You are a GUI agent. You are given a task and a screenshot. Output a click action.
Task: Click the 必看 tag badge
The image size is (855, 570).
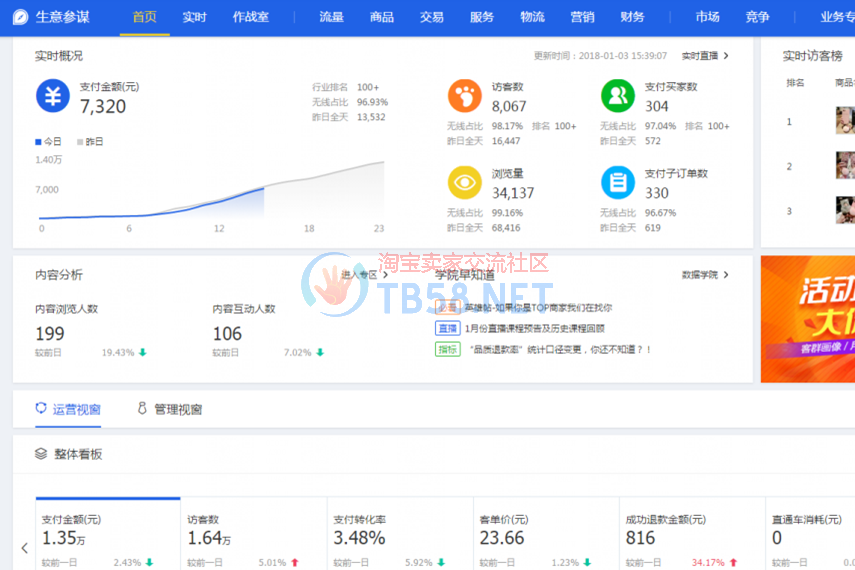point(448,308)
